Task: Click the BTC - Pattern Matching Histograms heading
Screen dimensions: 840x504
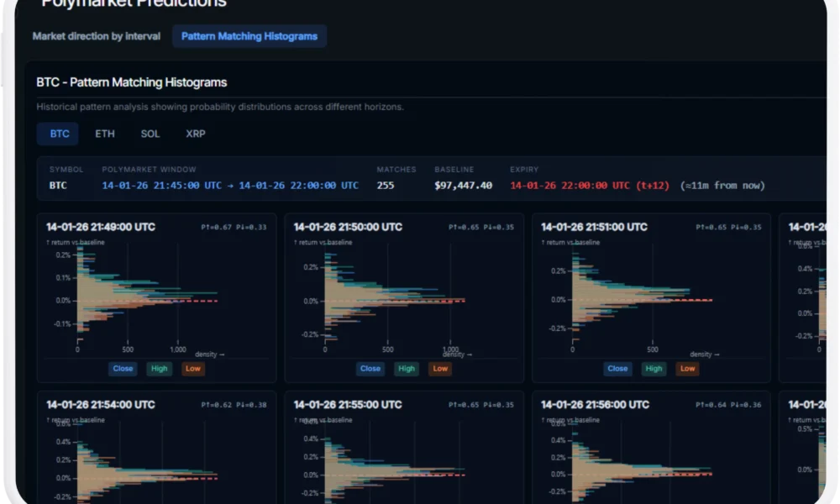Action: pos(132,82)
